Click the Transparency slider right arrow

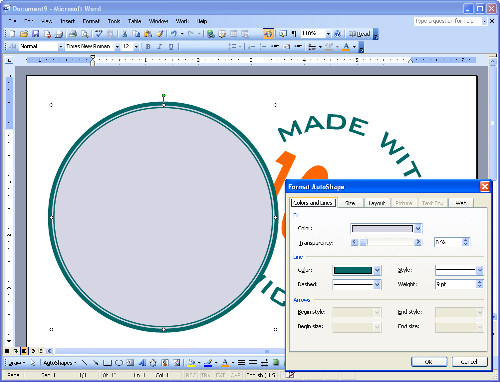click(418, 242)
